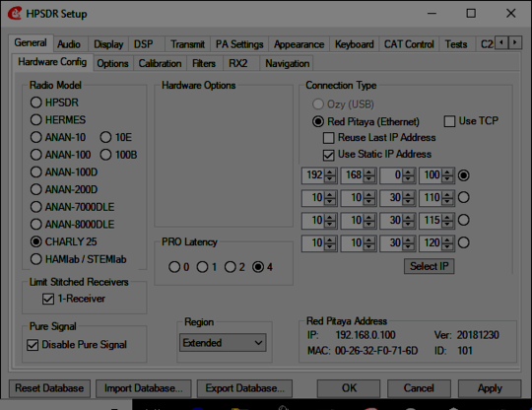
Task: Click the 168 octet field
Action: click(353, 175)
